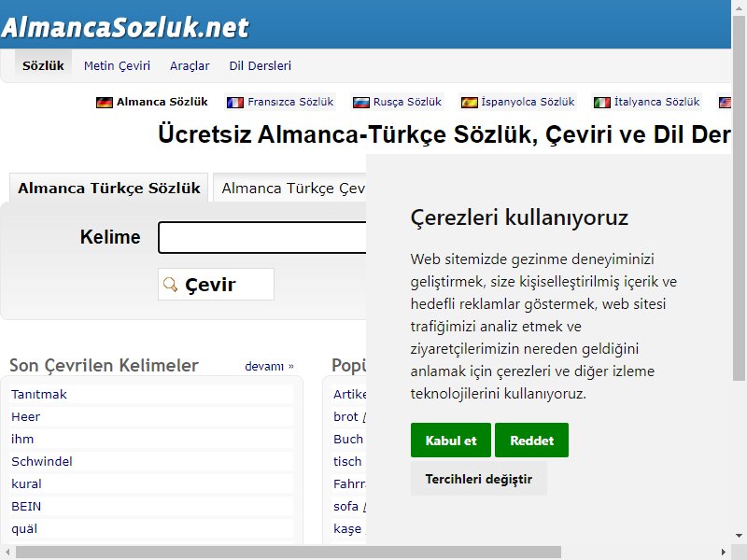
Task: Click the AlmancaSozluk.net site logo
Action: [x=125, y=27]
